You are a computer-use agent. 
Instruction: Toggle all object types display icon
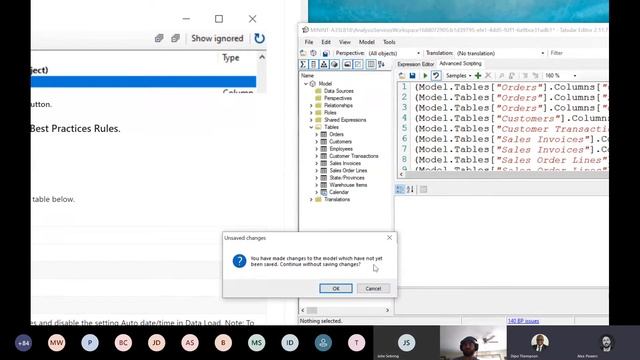tap(371, 64)
